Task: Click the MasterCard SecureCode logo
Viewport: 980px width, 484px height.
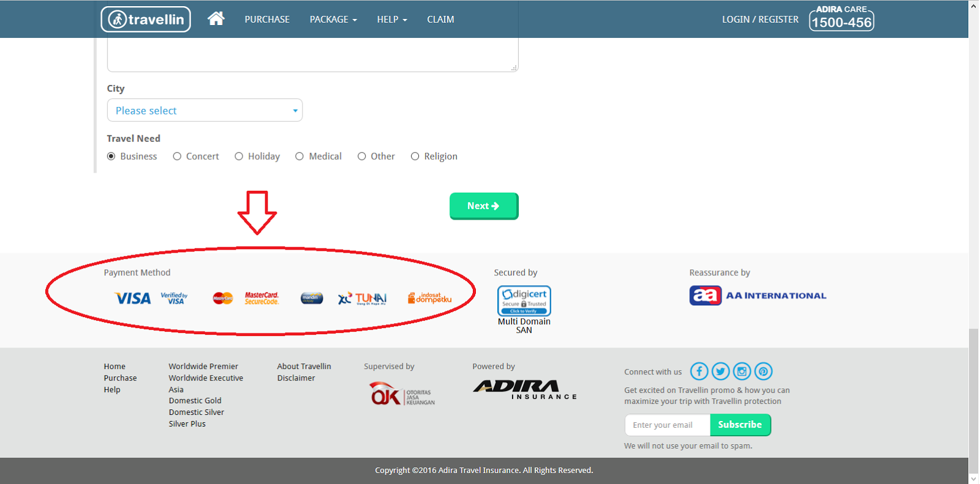Action: (x=262, y=298)
